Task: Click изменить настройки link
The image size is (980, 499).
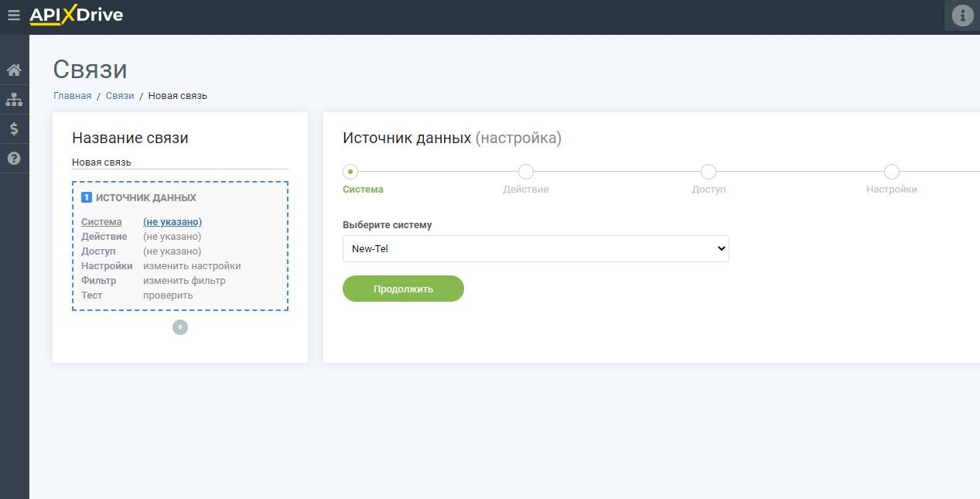Action: (x=192, y=266)
